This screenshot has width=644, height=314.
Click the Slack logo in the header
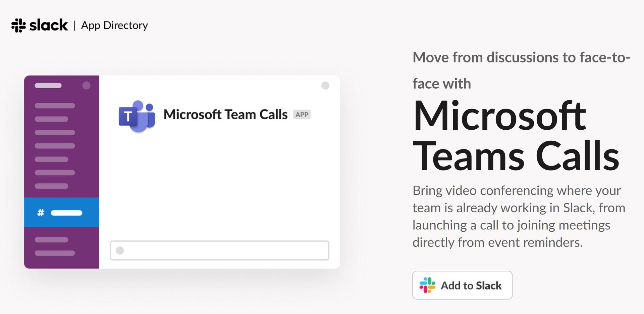pos(40,25)
